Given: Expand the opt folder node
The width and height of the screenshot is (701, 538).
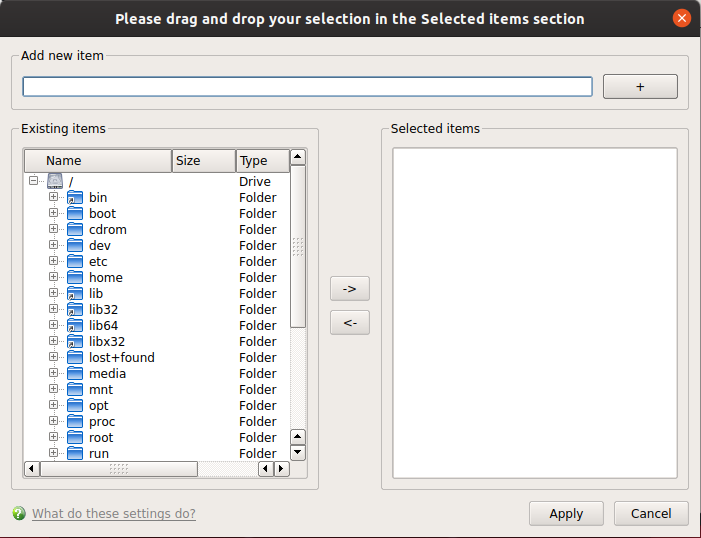Looking at the screenshot, I should click(x=53, y=405).
